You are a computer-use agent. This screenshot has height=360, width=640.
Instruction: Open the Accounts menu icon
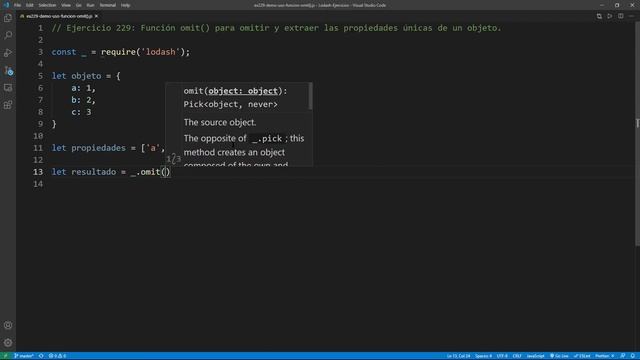(x=8, y=325)
